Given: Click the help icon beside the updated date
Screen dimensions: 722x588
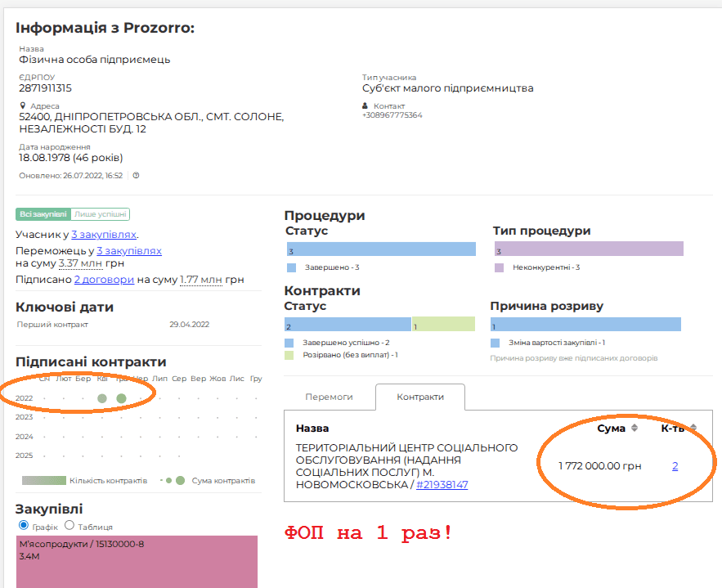Looking at the screenshot, I should click(136, 175).
